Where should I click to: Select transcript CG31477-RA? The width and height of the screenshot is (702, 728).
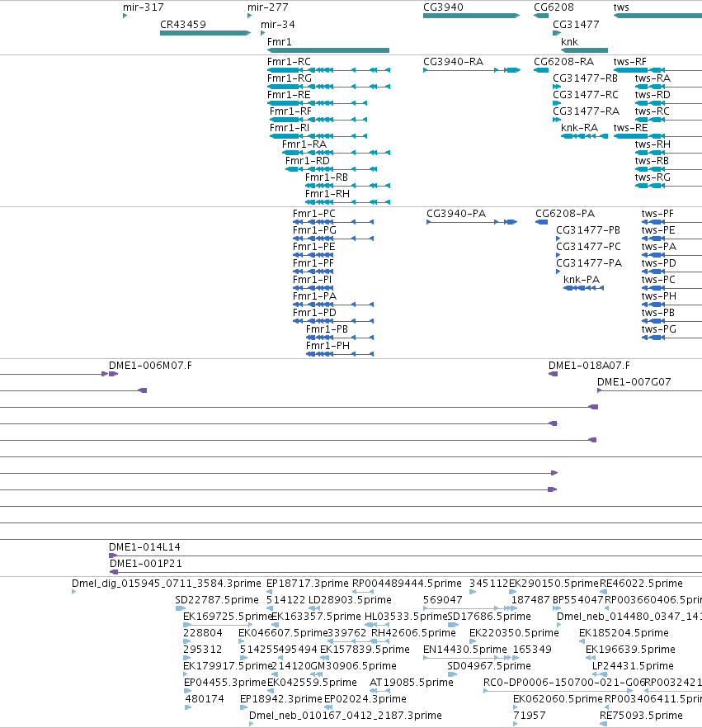[586, 111]
